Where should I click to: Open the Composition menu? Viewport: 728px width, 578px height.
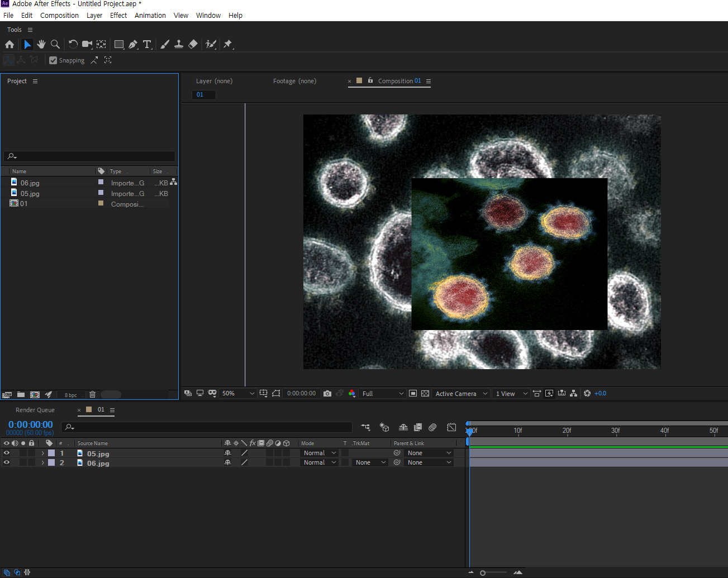point(59,16)
